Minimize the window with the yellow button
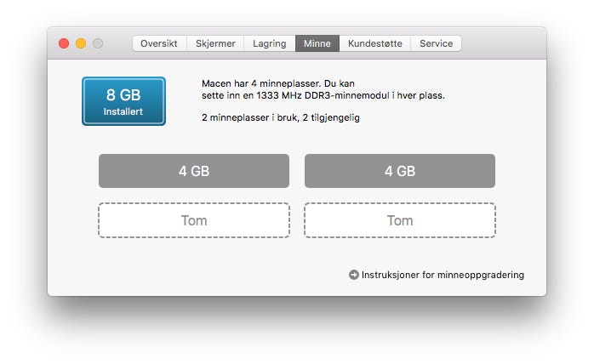Screen dimensions: 594x364 (x=81, y=43)
